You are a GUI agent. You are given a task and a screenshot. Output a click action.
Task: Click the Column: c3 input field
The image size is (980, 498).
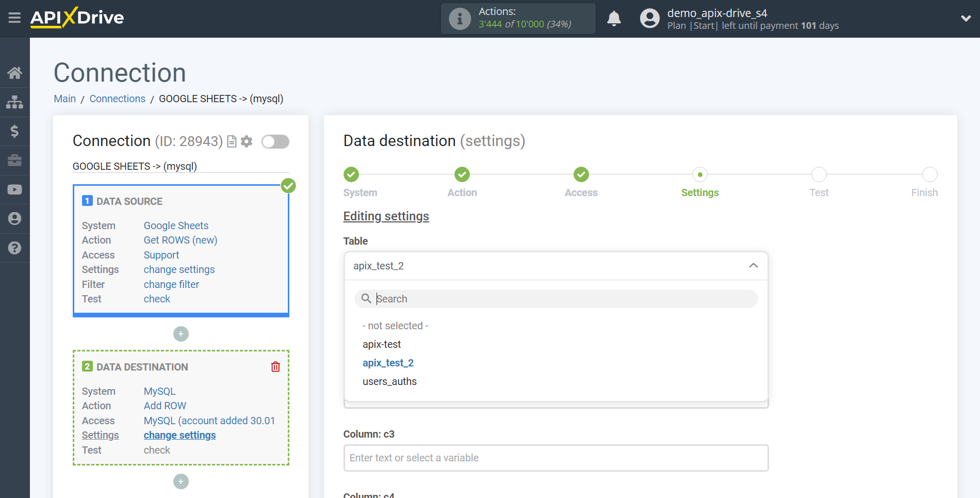(556, 458)
